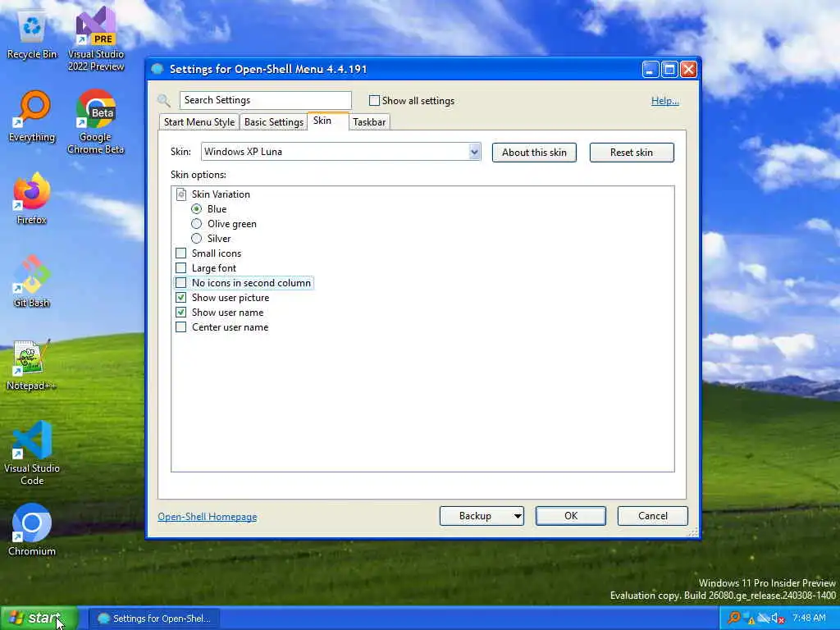Image resolution: width=840 pixels, height=630 pixels.
Task: Click the About this skin button
Action: click(x=534, y=152)
